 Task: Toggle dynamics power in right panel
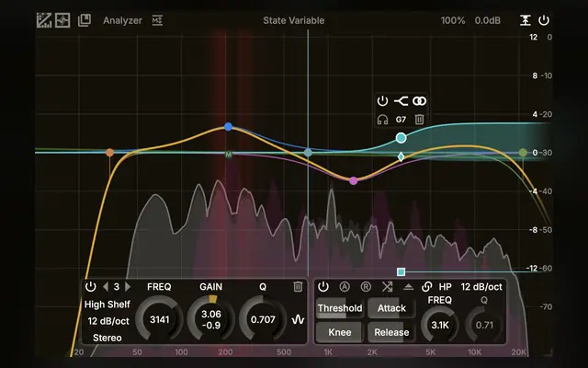click(323, 287)
